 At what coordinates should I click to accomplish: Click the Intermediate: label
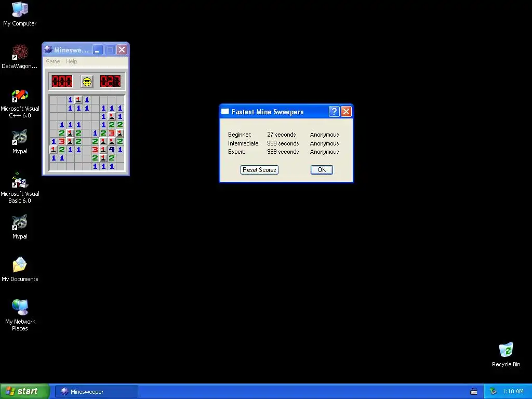[x=244, y=143]
